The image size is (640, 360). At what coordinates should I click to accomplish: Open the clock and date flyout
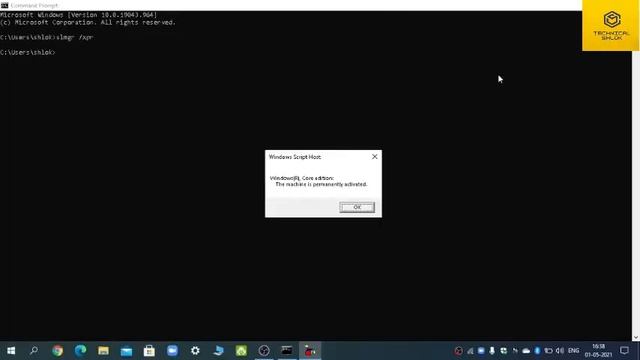[x=598, y=351]
